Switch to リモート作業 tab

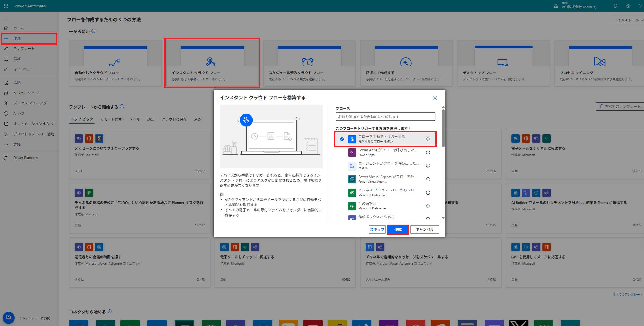(111, 119)
